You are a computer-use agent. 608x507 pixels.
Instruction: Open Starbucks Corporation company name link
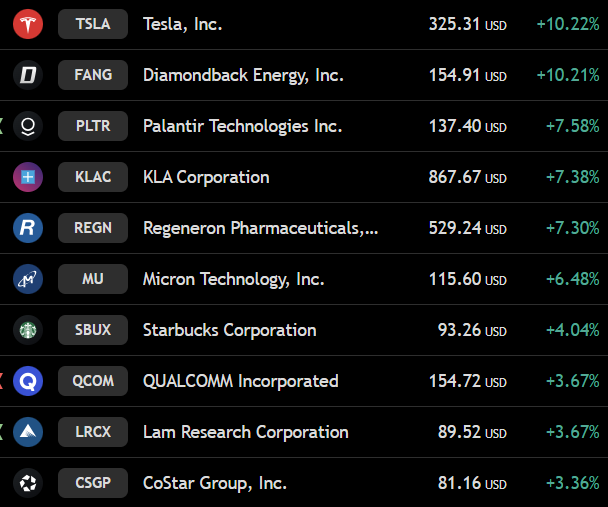pyautogui.click(x=230, y=330)
